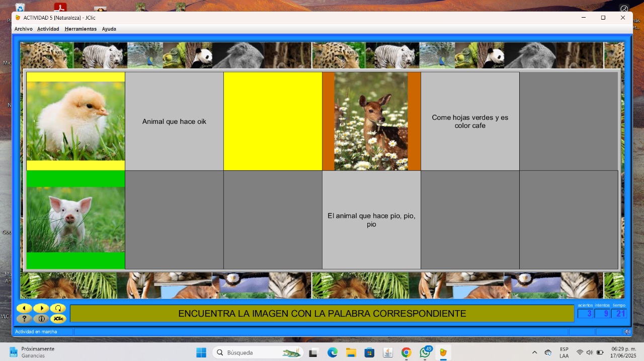Show activity information with the info button
The width and height of the screenshot is (644, 361).
pos(41,319)
